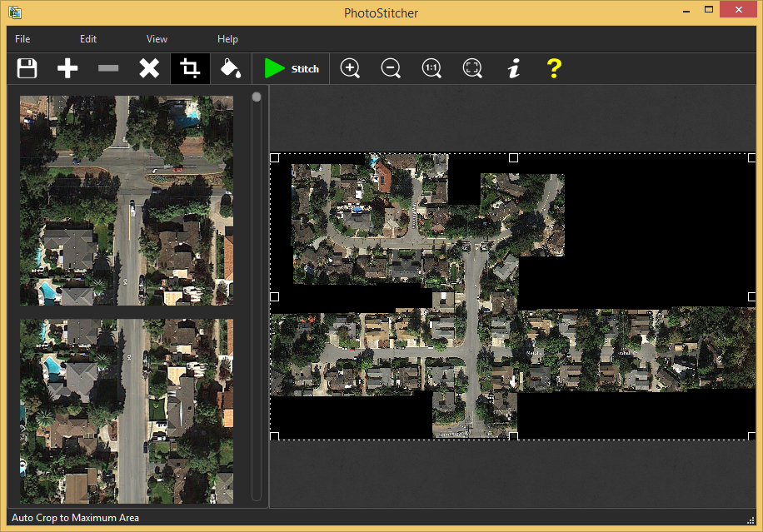Select the second aerial photo thumbnail
Image resolution: width=763 pixels, height=532 pixels.
(127, 411)
